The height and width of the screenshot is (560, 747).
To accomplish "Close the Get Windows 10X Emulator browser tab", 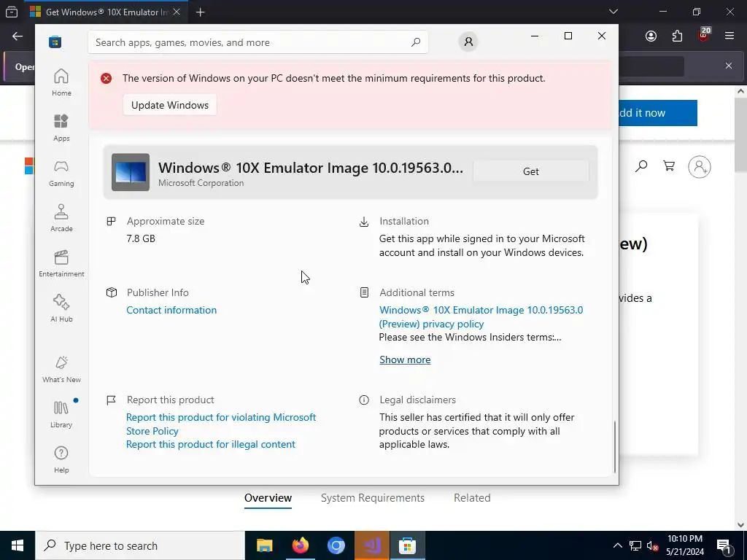I will [177, 12].
